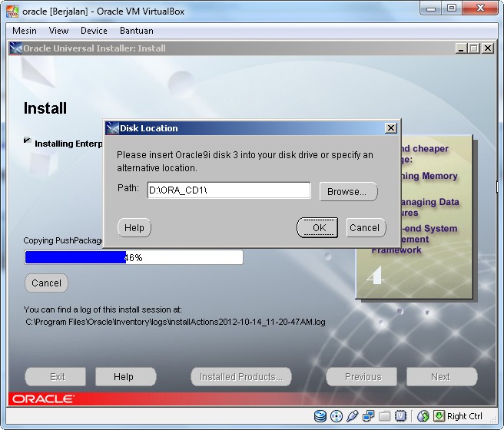The image size is (504, 430).
Task: Click the Disk Location dialog title icon
Action: [112, 128]
